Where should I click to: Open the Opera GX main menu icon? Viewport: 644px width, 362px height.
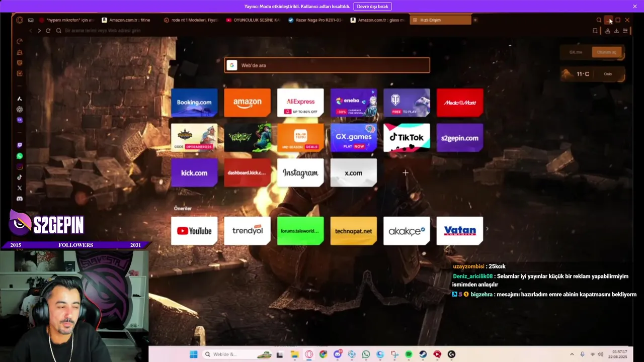[20, 20]
